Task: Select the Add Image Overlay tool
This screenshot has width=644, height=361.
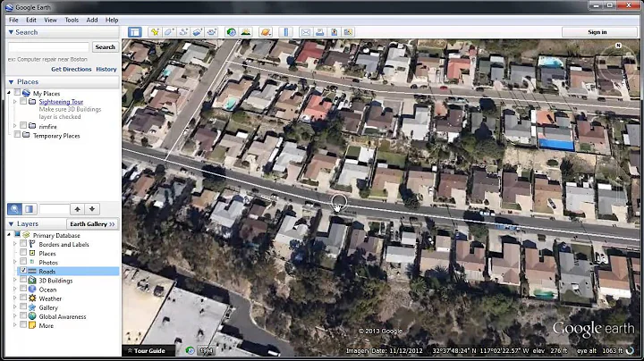Action: click(x=198, y=32)
